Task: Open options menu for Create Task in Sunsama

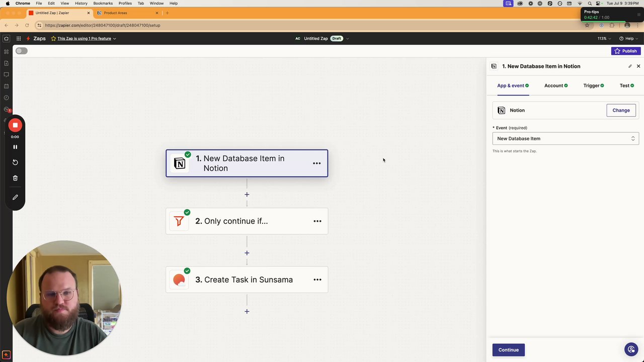Action: 317,280
